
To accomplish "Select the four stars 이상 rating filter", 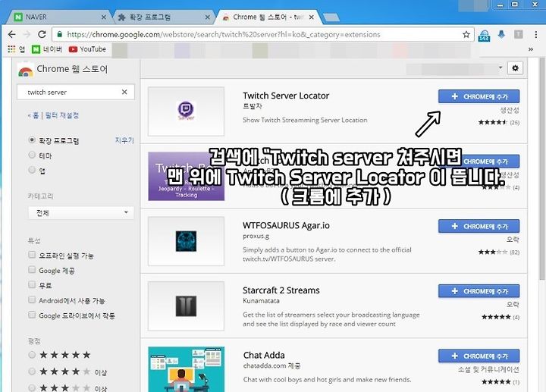I will tap(32, 371).
